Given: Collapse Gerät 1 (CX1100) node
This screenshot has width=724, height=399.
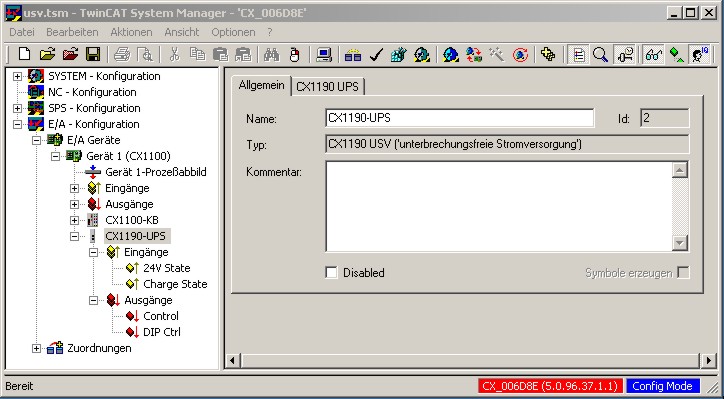Looking at the screenshot, I should [55, 157].
